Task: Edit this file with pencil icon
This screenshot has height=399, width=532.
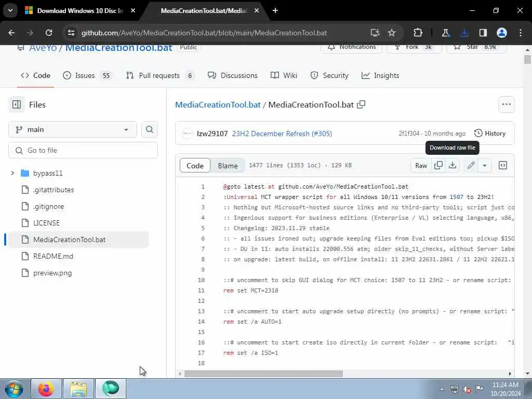Action: click(471, 166)
